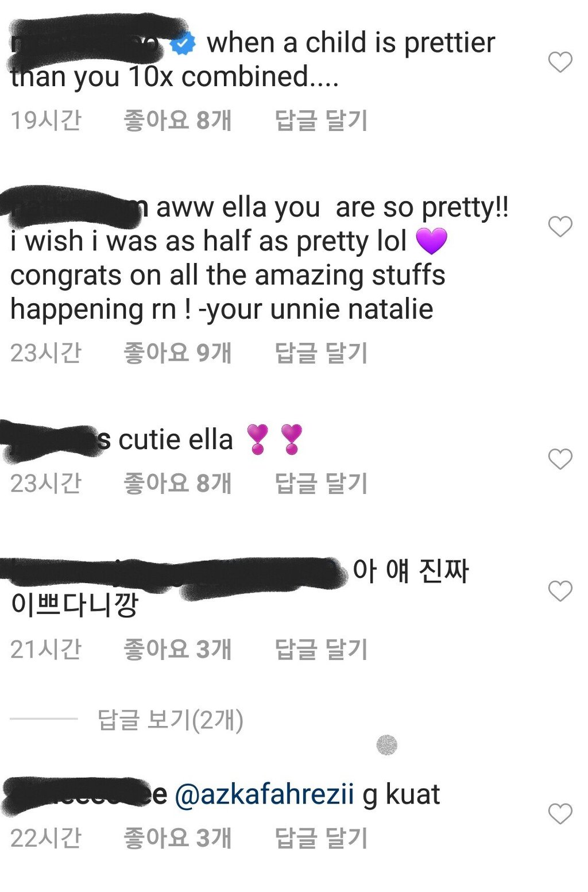This screenshot has height=892, width=588.
Task: View 좋아요 8개 on 'cutie ella' comment
Action: (178, 483)
